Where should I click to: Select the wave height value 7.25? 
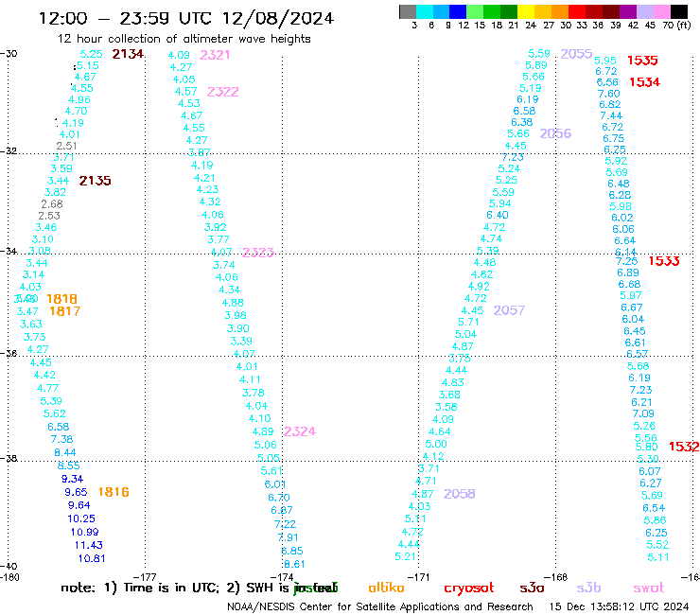click(x=626, y=261)
